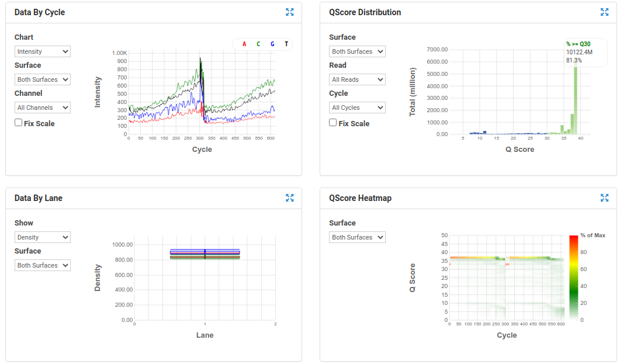Toggle the T channel legend item
Image resolution: width=620 pixels, height=364 pixels.
click(286, 44)
